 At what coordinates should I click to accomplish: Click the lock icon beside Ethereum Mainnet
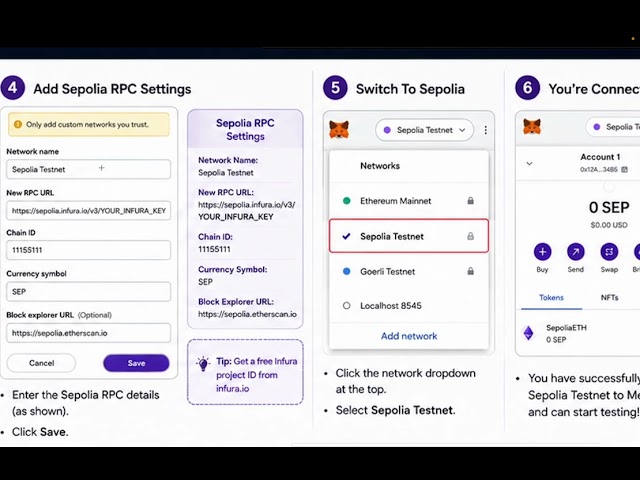(470, 201)
